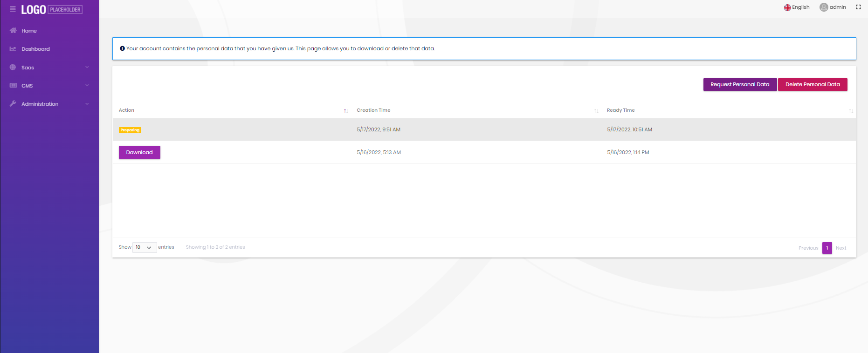
Task: Sort by Ready Time column arrows
Action: click(x=851, y=111)
